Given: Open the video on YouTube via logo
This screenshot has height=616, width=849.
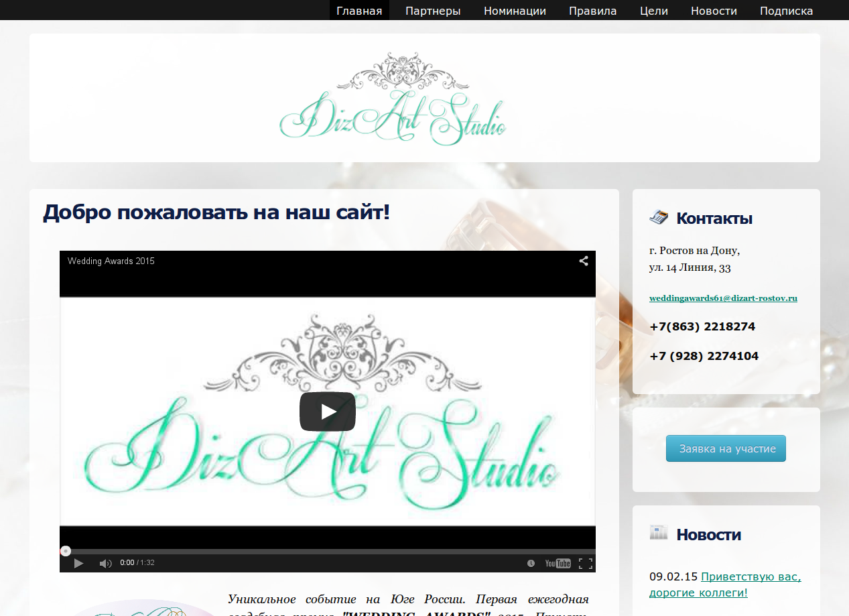Looking at the screenshot, I should [x=558, y=563].
